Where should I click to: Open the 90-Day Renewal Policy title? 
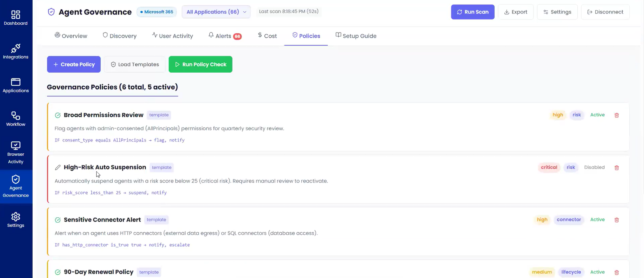98,272
